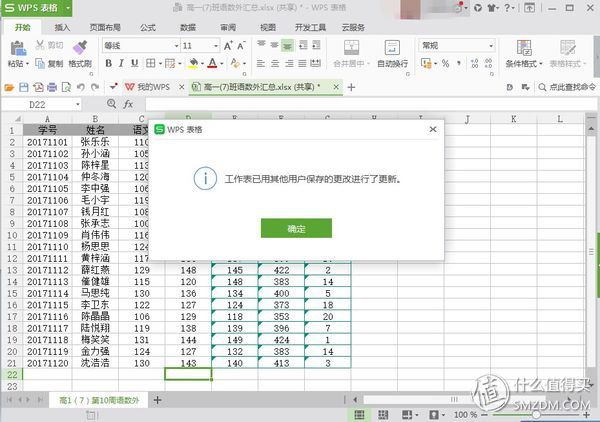Click cell with name 张乐乐
Viewport: 600px width, 422px height.
(x=95, y=142)
